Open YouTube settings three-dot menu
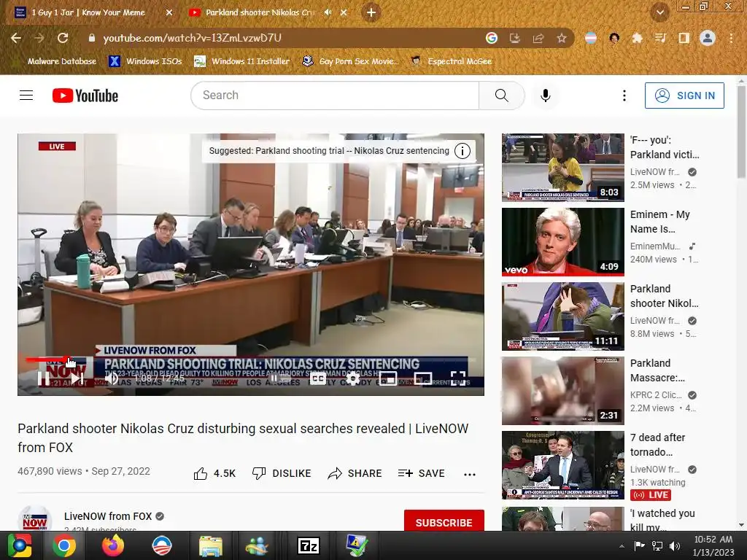The height and width of the screenshot is (560, 747). click(624, 96)
